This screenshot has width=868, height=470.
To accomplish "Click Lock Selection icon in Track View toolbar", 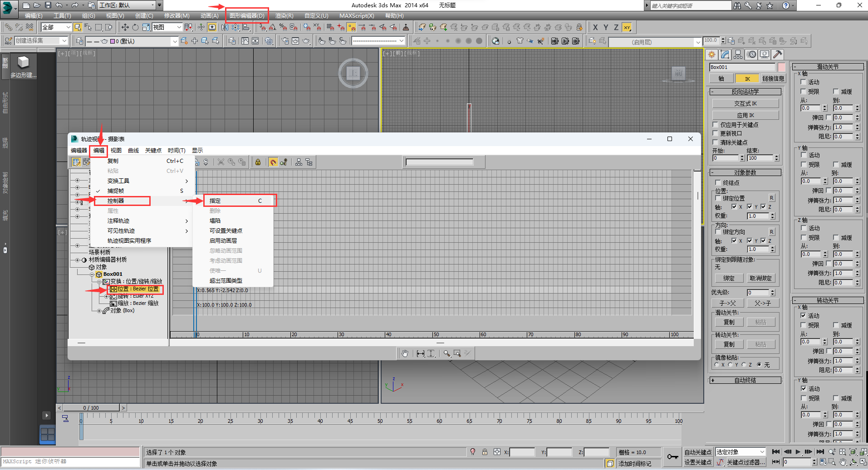I will pyautogui.click(x=258, y=162).
